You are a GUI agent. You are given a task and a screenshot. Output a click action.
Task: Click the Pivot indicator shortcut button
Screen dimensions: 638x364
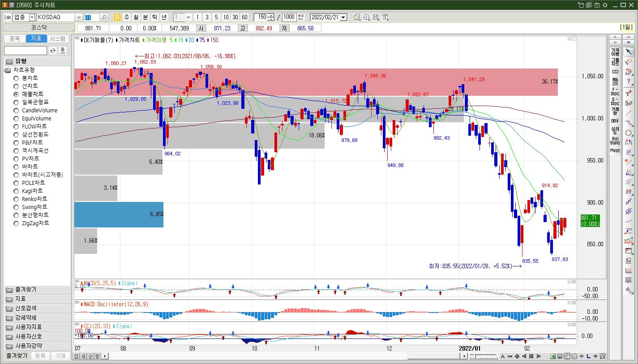click(615, 151)
